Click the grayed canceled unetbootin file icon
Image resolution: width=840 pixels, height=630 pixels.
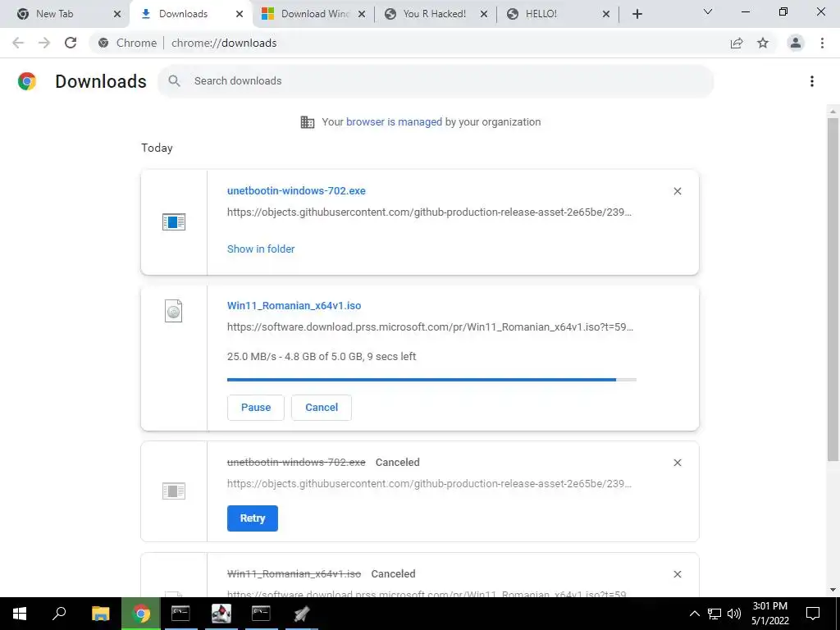pyautogui.click(x=174, y=491)
